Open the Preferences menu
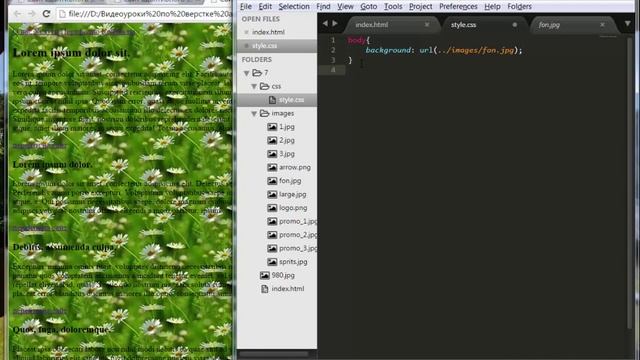This screenshot has width=640, height=360. pyautogui.click(x=458, y=7)
